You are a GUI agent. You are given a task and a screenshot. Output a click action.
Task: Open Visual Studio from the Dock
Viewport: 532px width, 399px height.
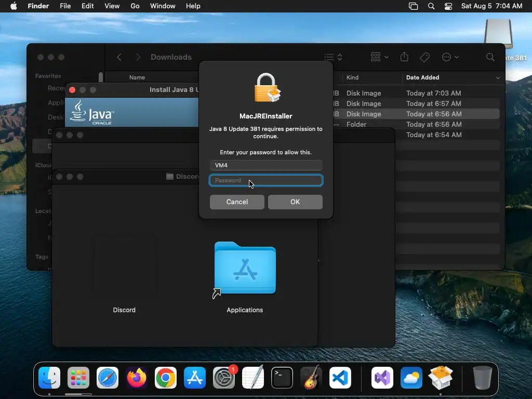pyautogui.click(x=382, y=378)
